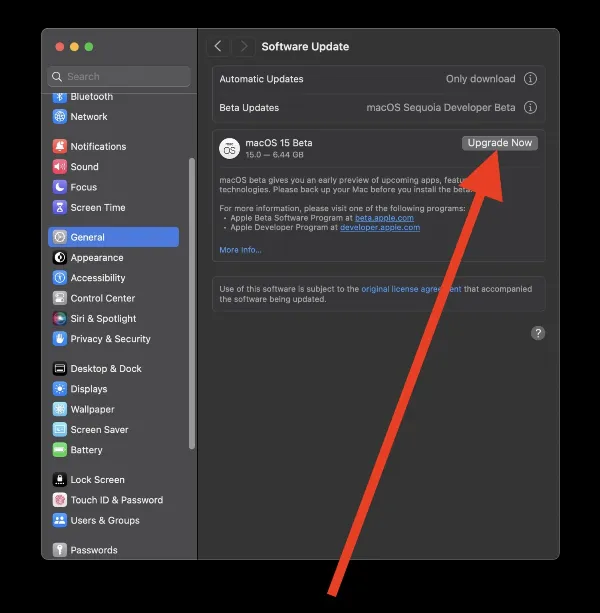Click the Screen Time hourglass icon
Screen dimensions: 600x613
[x=60, y=207]
